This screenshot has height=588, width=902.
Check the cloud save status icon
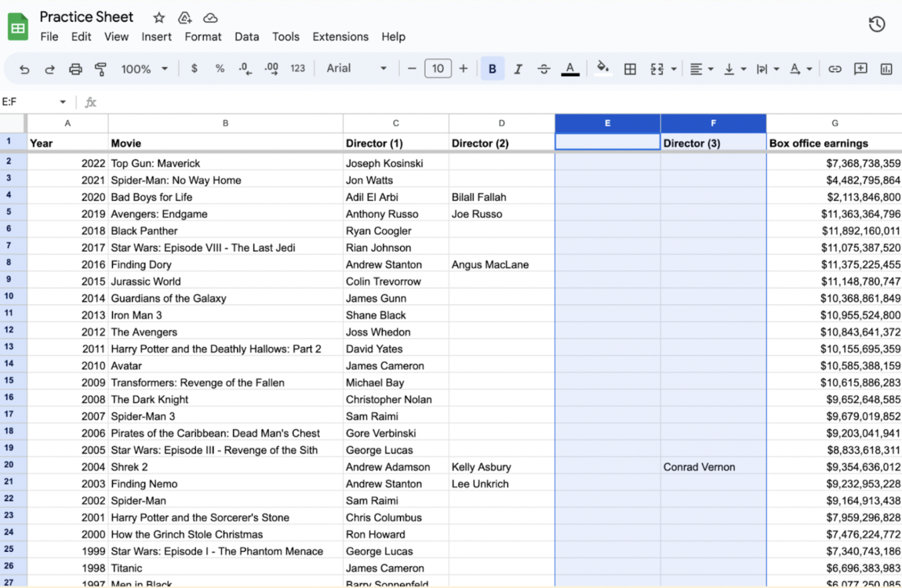coord(210,17)
